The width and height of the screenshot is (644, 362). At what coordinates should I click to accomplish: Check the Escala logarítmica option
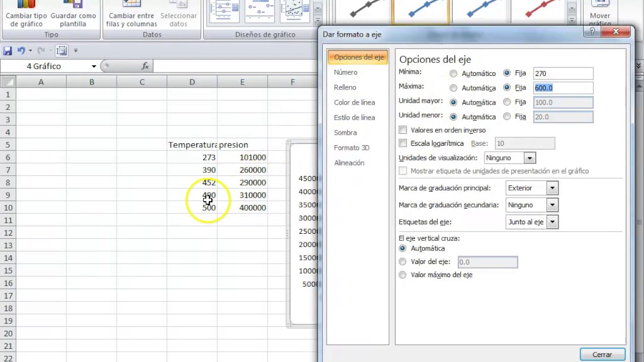point(403,143)
